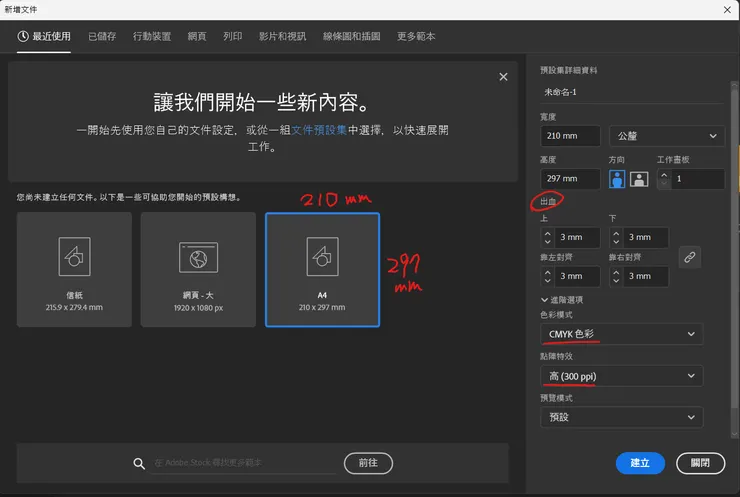Increase the top (上) bleed value
740x497 pixels.
547,233
